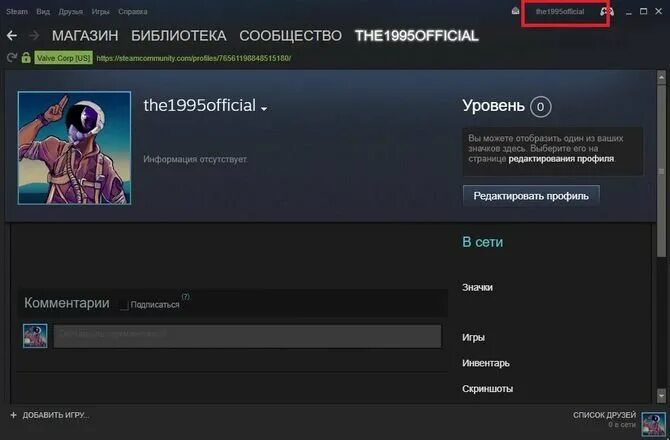Viewport: 670px width, 440px height.
Task: Minimize the Steam window
Action: point(629,12)
